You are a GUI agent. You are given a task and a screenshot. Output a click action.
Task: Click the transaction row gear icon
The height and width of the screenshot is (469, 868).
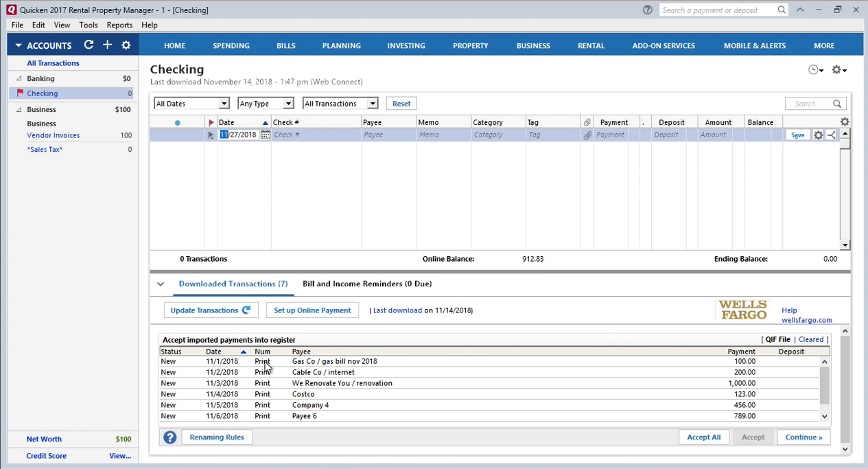818,135
